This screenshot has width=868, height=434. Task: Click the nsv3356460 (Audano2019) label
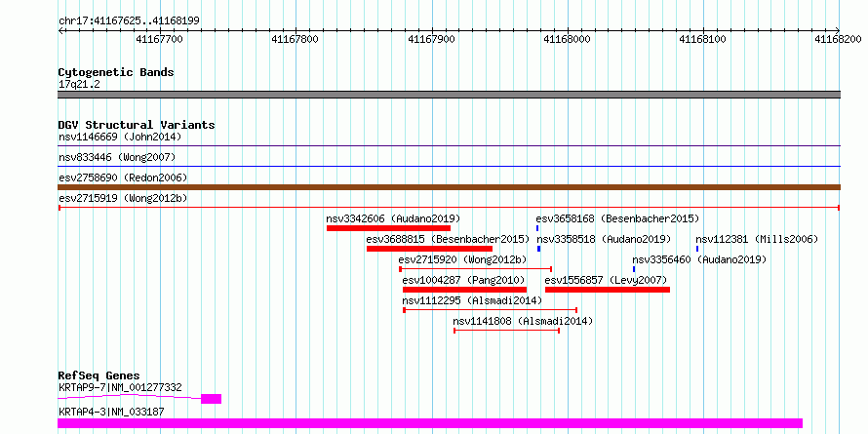699,259
